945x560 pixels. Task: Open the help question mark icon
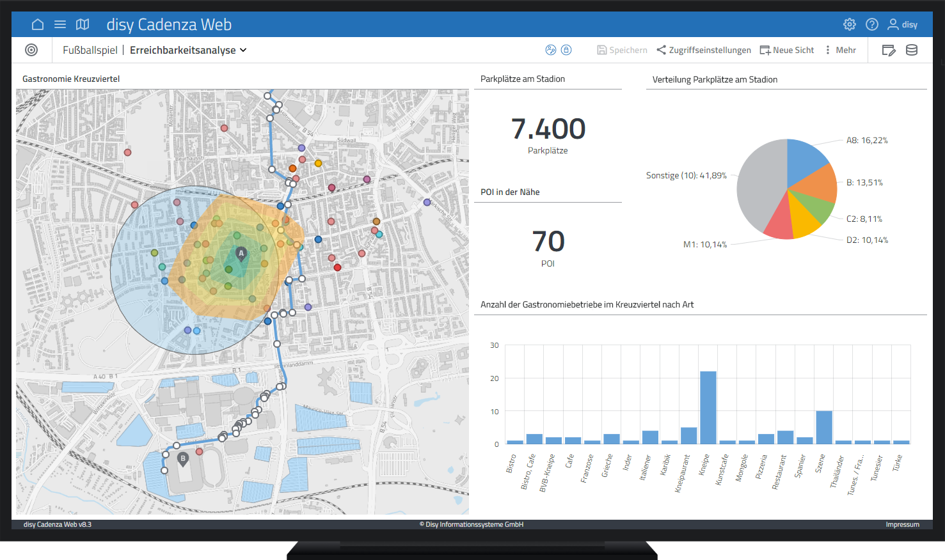(871, 24)
